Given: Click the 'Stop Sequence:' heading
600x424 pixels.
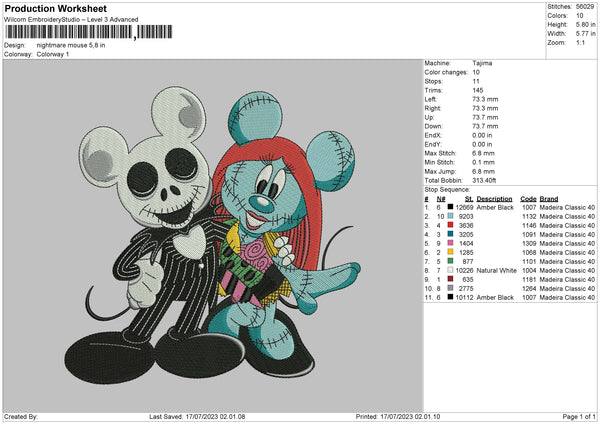Looking at the screenshot, I should point(447,190).
